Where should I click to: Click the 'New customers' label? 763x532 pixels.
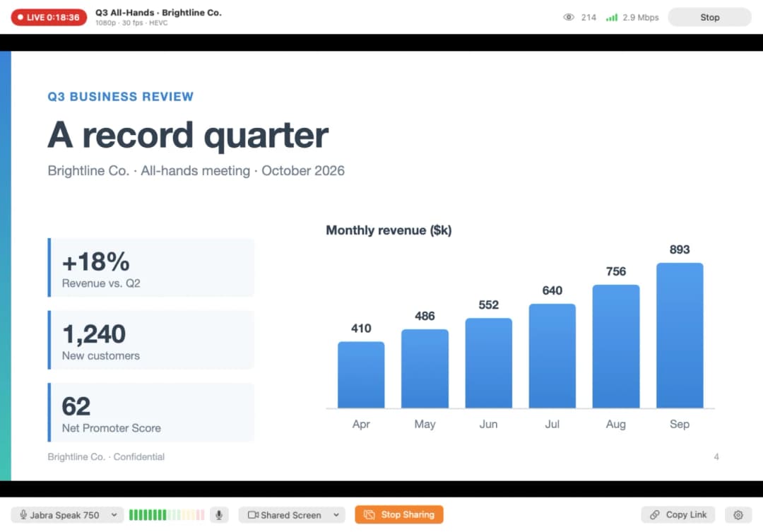coord(101,356)
